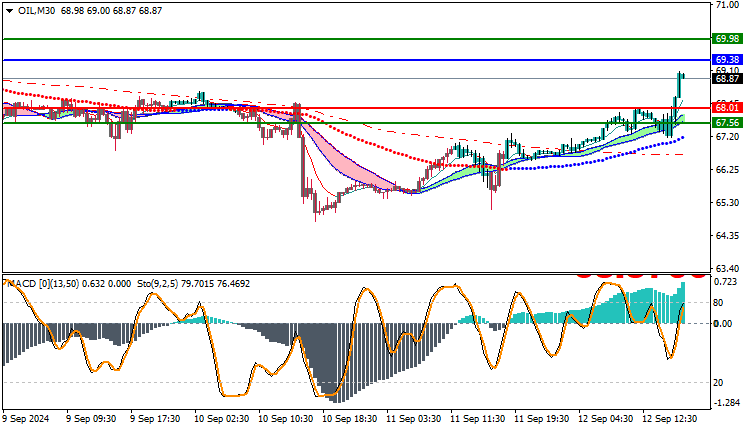Click the 0.723 indicator scale value
The width and height of the screenshot is (750, 430).
click(726, 282)
